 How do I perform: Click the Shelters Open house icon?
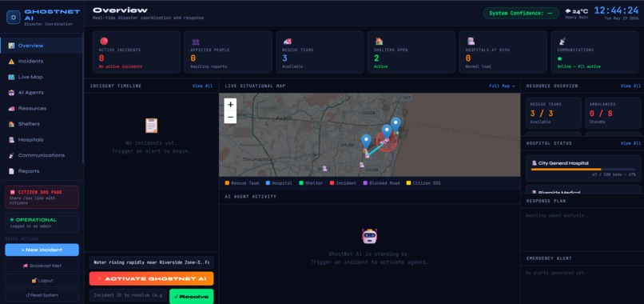click(379, 41)
